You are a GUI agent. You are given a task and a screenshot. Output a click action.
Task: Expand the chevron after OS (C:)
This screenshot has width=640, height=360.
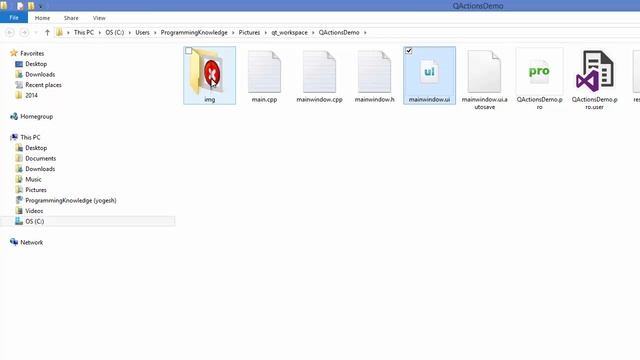coord(129,32)
